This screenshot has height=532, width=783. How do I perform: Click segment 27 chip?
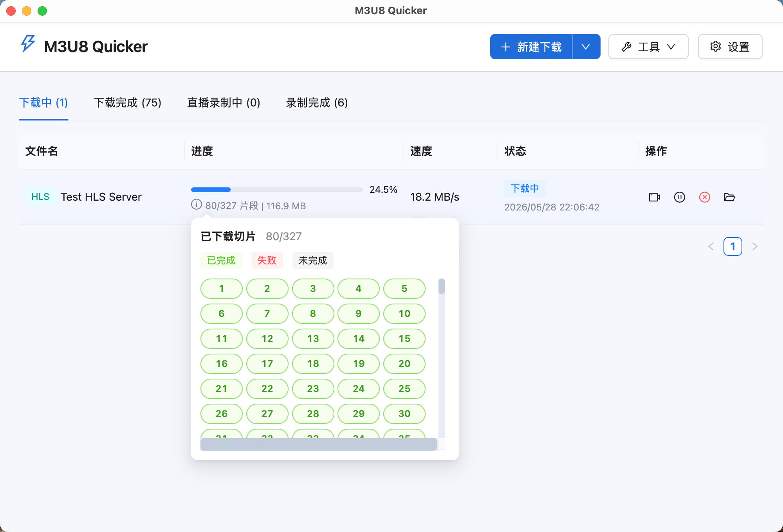point(267,414)
